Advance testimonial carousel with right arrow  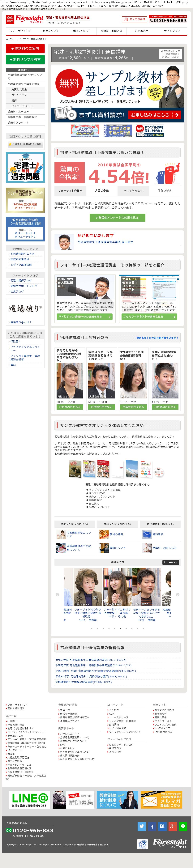point(178,595)
